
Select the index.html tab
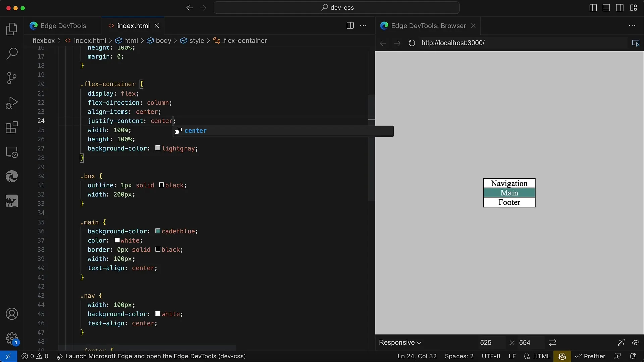[133, 25]
